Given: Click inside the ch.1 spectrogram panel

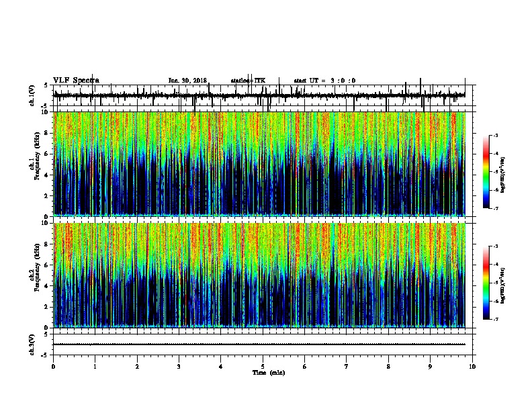Looking at the screenshot, I should point(259,164).
